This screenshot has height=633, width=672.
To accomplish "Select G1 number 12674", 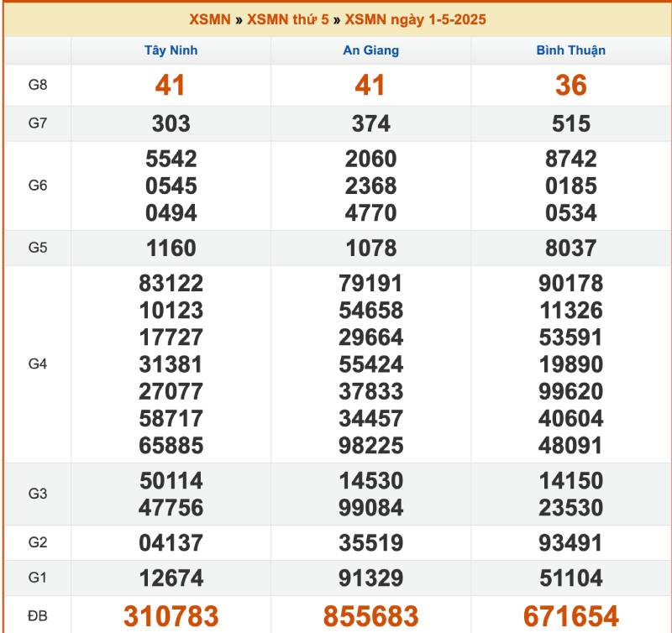I will click(x=171, y=578).
